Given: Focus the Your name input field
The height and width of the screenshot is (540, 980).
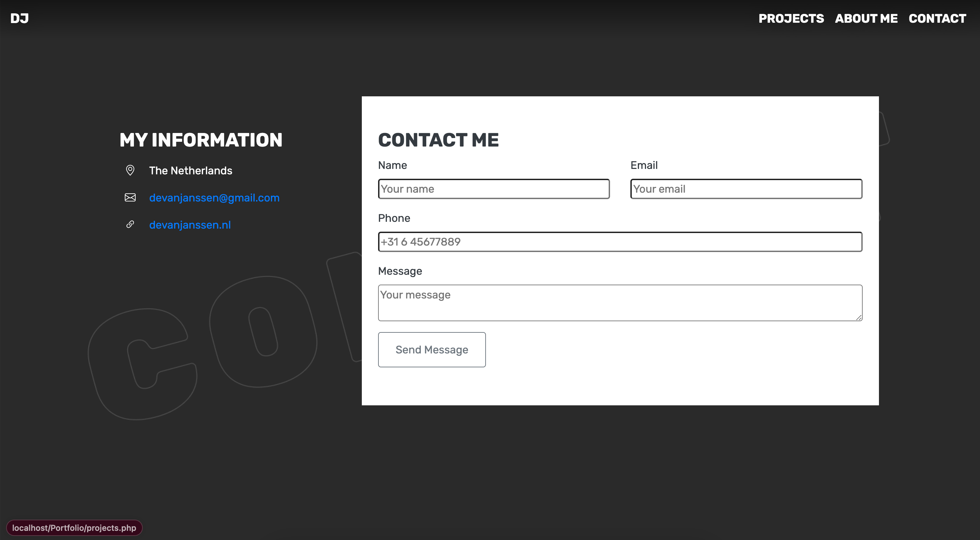Looking at the screenshot, I should [494, 189].
